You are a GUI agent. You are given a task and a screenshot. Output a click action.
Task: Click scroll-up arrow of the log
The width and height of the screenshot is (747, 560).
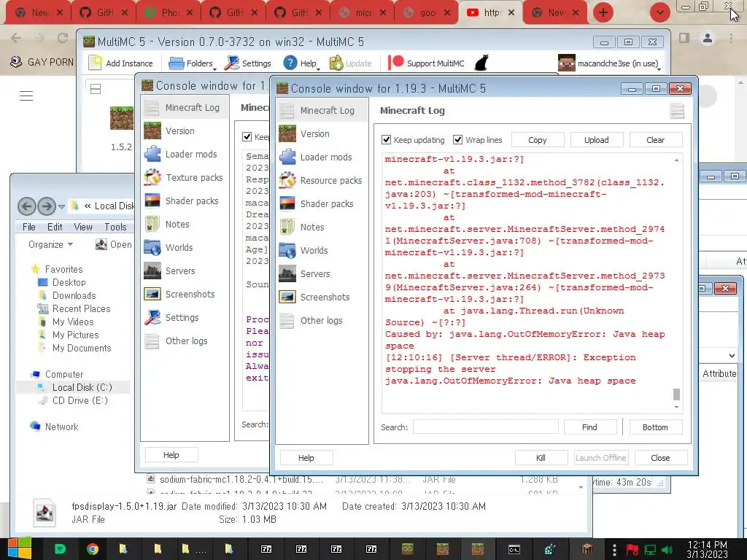(676, 160)
